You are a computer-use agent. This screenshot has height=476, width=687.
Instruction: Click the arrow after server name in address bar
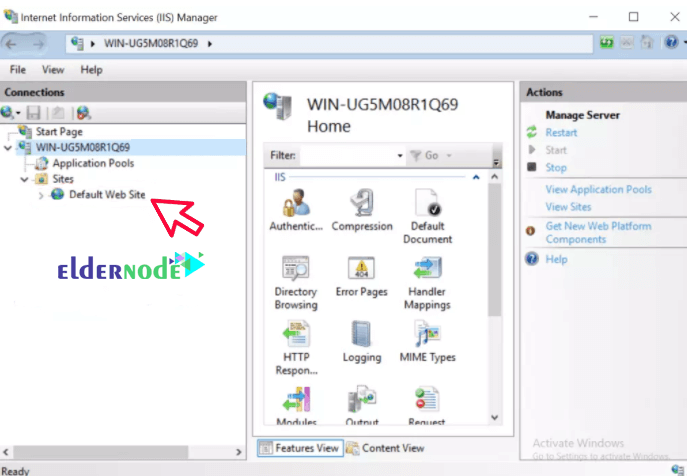point(210,44)
